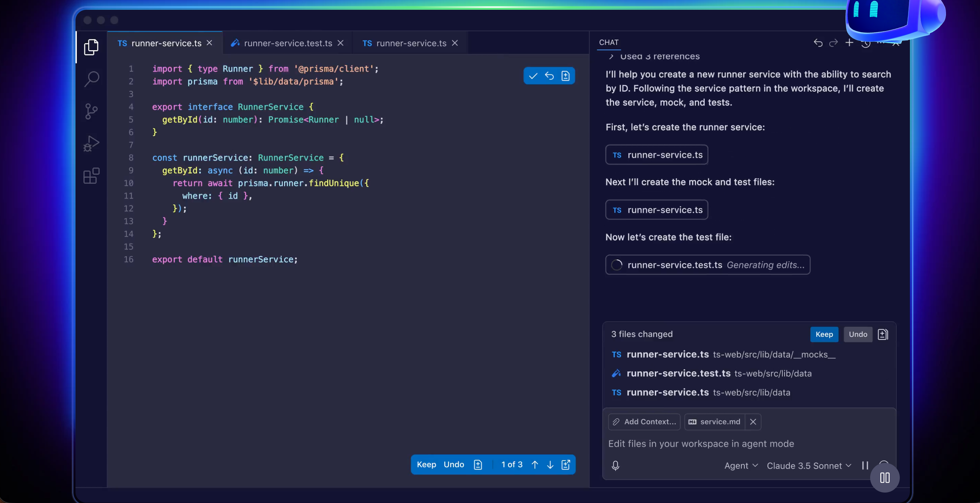Viewport: 980px width, 503px height.
Task: Open the Source Control view
Action: pos(91,111)
